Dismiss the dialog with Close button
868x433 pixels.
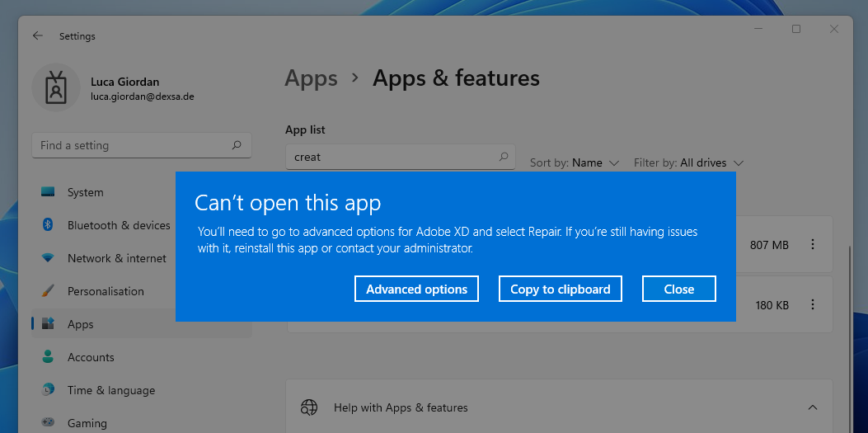coord(678,289)
